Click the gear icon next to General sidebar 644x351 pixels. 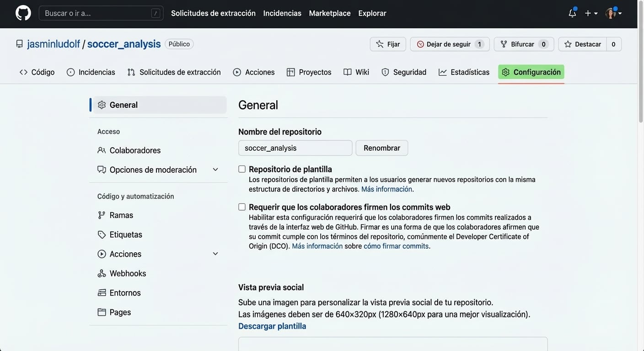click(102, 105)
